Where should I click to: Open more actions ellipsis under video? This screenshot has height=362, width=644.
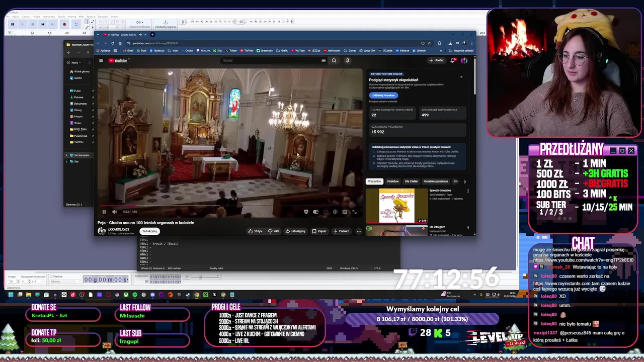359,231
